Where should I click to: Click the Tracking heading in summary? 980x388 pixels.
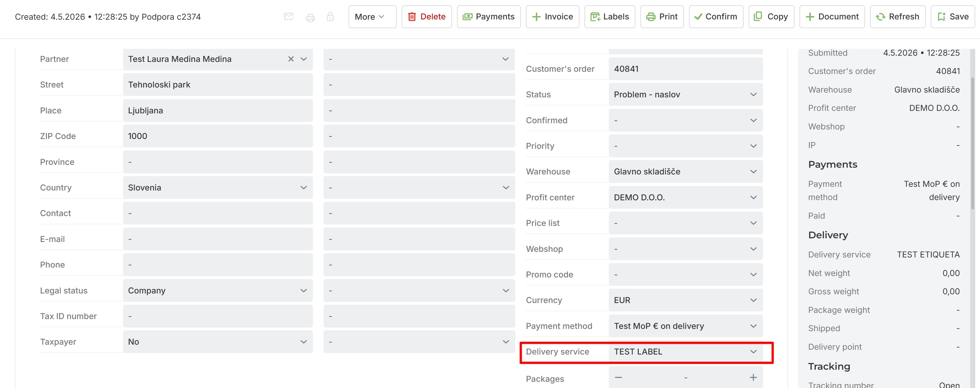point(829,366)
